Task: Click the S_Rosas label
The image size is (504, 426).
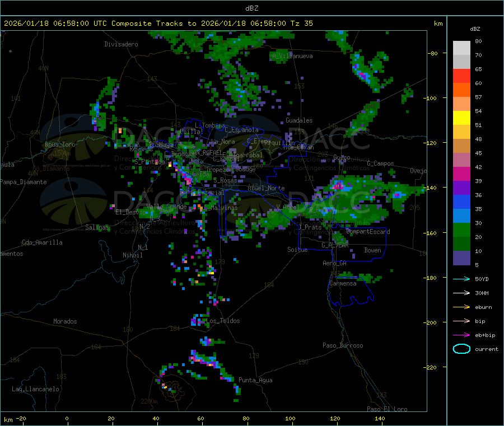Action: point(225,181)
